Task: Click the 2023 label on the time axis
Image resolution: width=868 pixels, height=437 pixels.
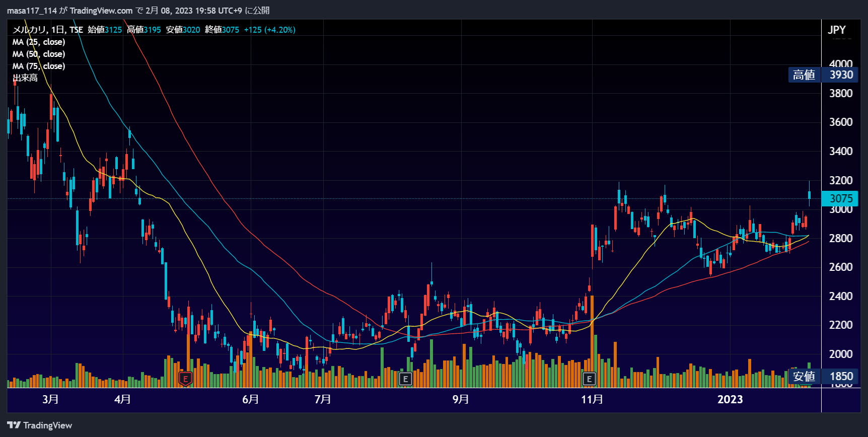Action: 730,399
